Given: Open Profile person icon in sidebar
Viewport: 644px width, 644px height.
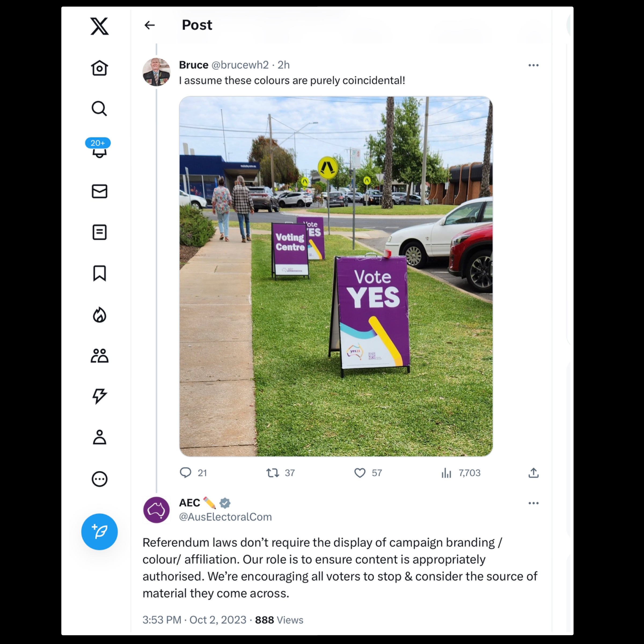Looking at the screenshot, I should [99, 437].
